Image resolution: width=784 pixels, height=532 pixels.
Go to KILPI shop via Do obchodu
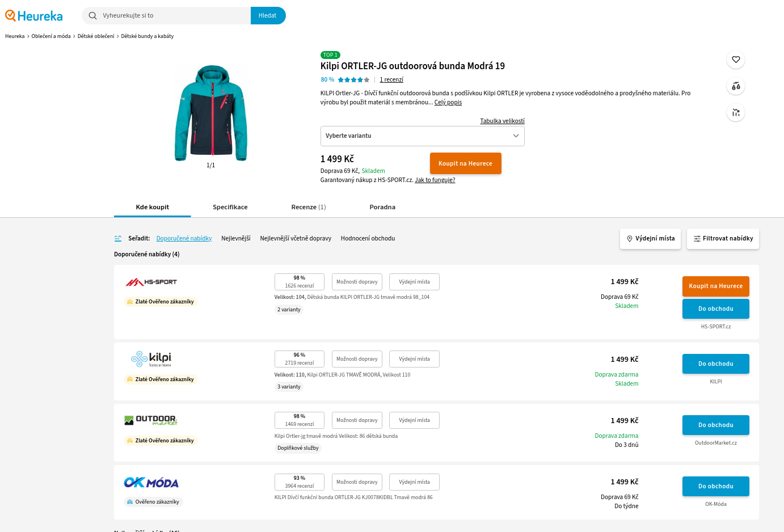(716, 364)
